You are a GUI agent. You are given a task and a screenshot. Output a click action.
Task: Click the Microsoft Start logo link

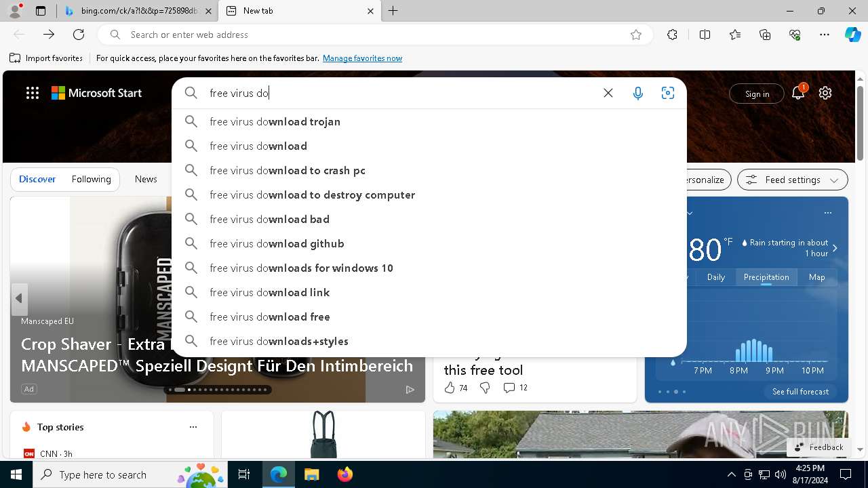(96, 93)
